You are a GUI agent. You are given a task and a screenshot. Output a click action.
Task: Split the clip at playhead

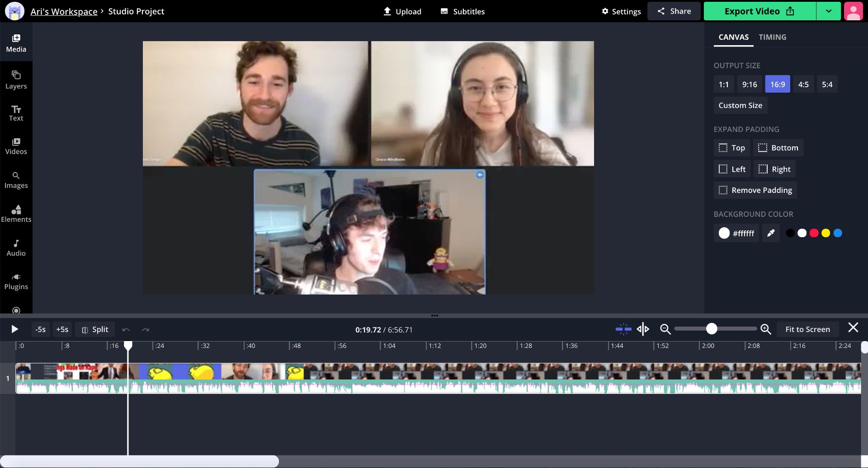click(x=95, y=329)
